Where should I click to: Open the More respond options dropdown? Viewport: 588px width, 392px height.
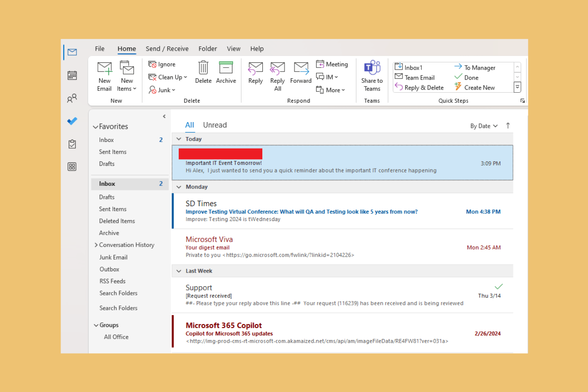(331, 90)
